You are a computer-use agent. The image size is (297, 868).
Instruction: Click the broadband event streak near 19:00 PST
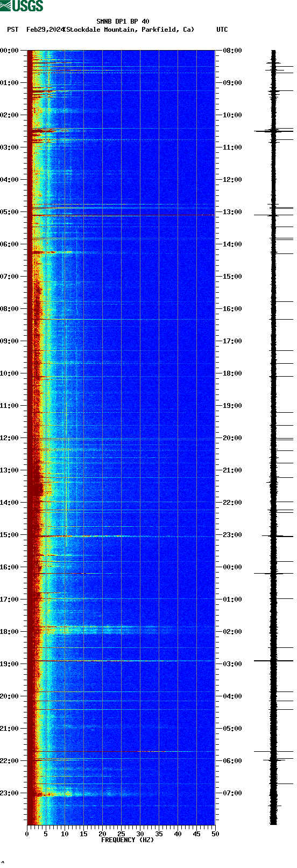coord(121,661)
